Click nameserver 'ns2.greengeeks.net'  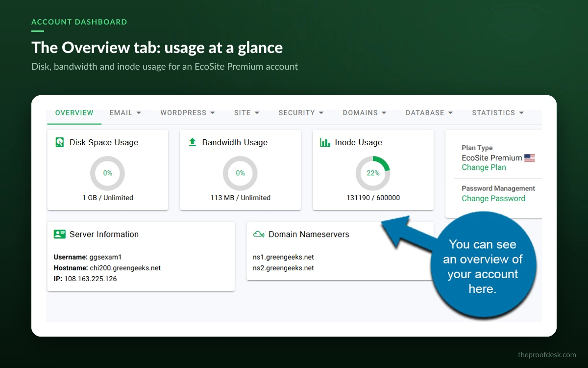click(283, 268)
